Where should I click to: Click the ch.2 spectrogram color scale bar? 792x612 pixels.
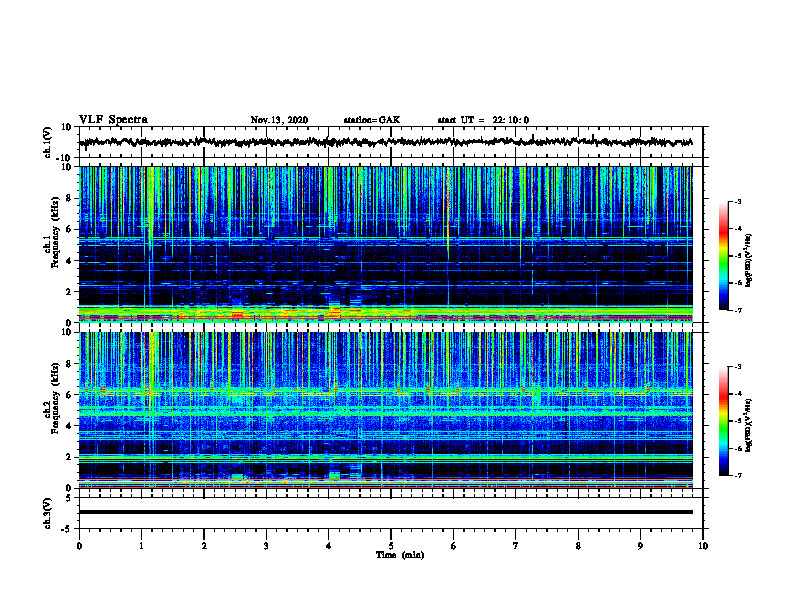coord(723,421)
